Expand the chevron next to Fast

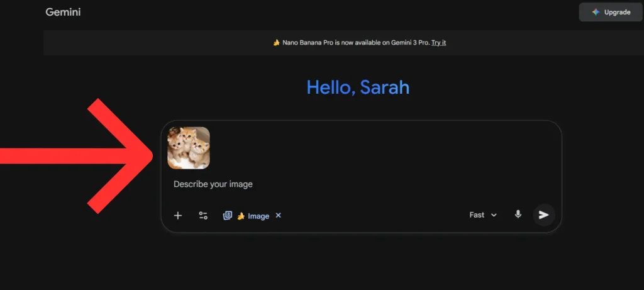(x=494, y=215)
